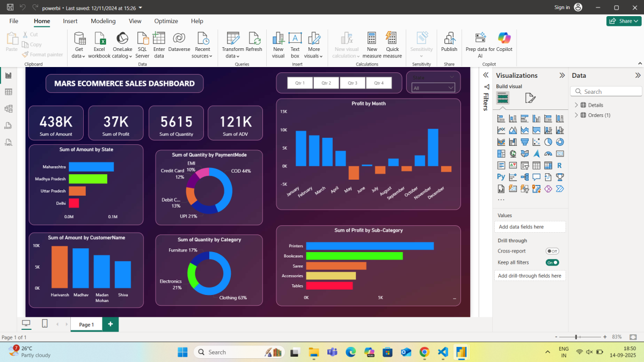Click the zoom slider in status bar
Image resolution: width=644 pixels, height=362 pixels.
(x=576, y=337)
